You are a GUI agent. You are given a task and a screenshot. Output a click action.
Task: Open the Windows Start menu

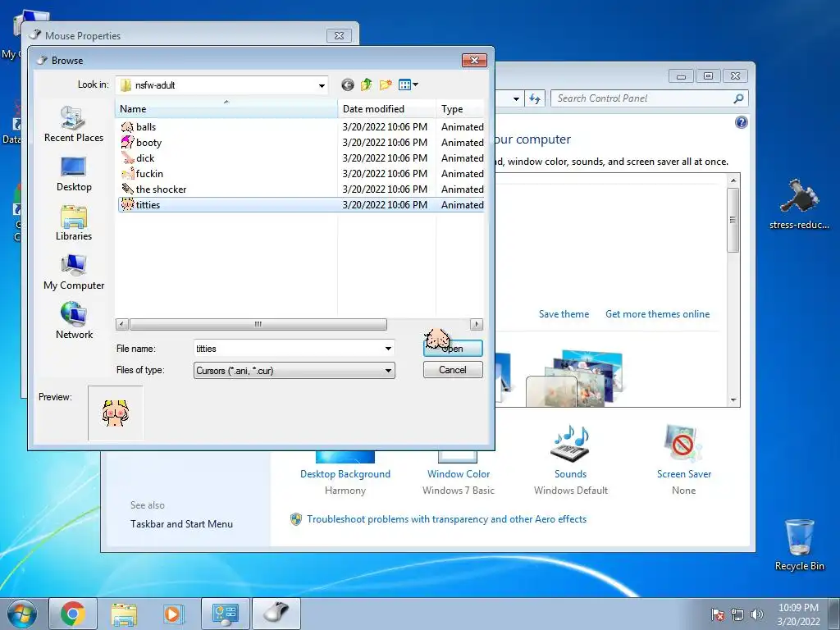pos(21,614)
